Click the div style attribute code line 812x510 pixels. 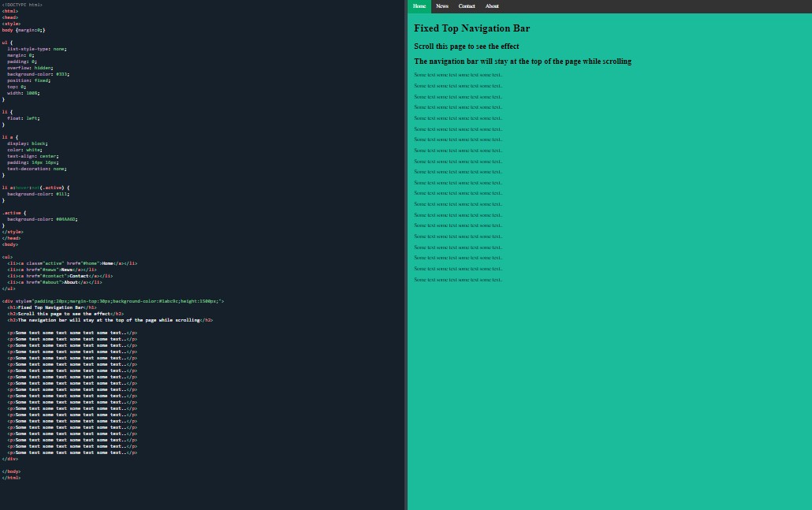coord(113,301)
